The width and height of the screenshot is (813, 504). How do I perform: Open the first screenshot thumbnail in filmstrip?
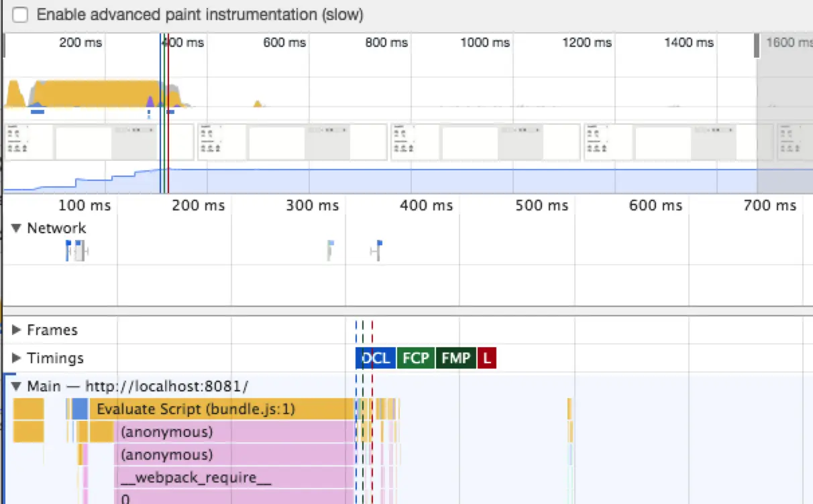pyautogui.click(x=99, y=142)
